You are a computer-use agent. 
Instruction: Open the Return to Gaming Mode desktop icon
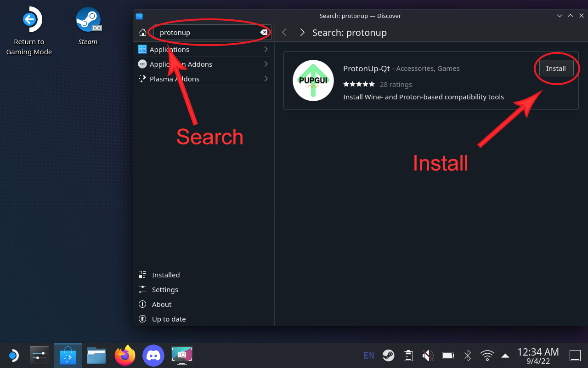pos(29,31)
